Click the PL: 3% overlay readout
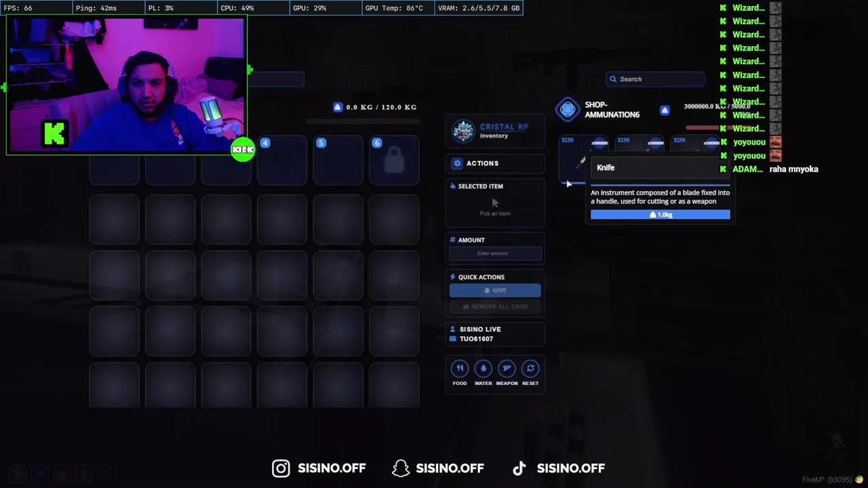 [161, 8]
